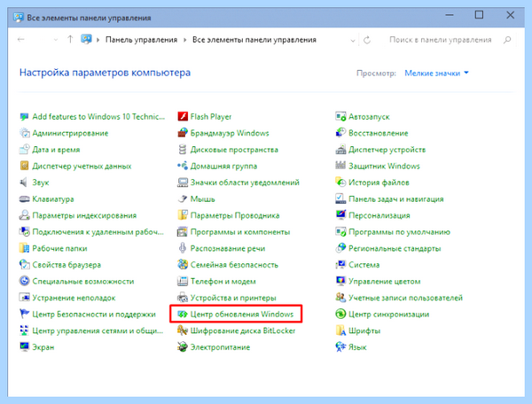Click the Семейная безопасность icon
This screenshot has height=404, width=532.
pos(183,265)
